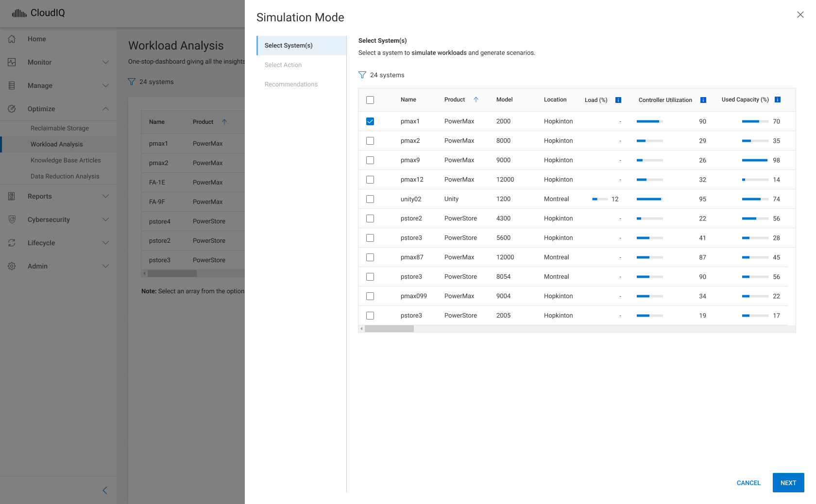Click pmax1 controller utilization bar
Viewport: 816px width, 504px height.
(x=650, y=121)
